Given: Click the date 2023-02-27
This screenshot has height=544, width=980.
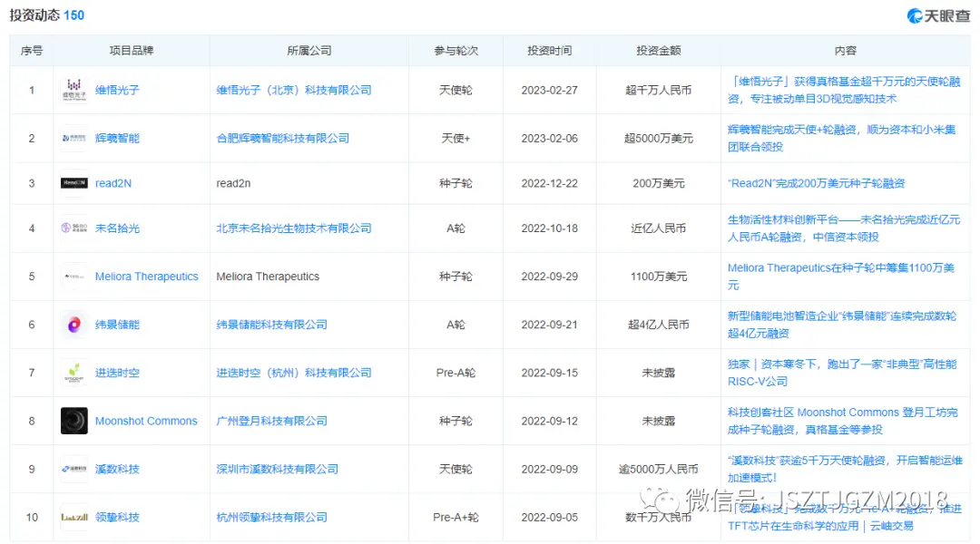Looking at the screenshot, I should tap(549, 90).
